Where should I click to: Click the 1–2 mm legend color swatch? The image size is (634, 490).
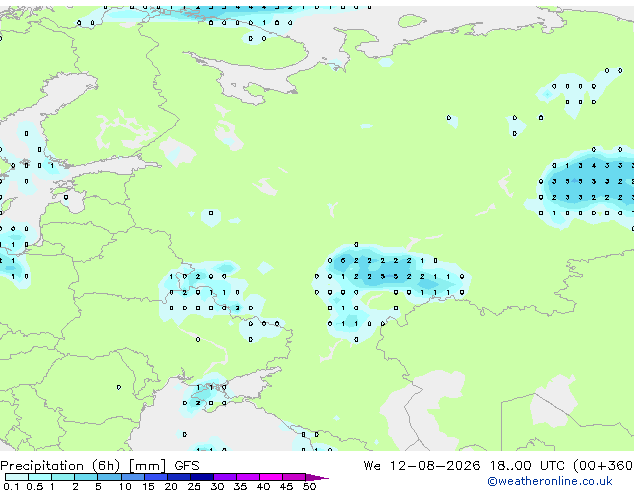(63, 477)
